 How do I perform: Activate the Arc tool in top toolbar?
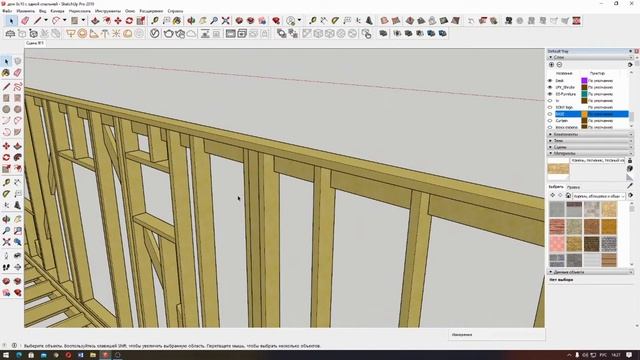56,20
